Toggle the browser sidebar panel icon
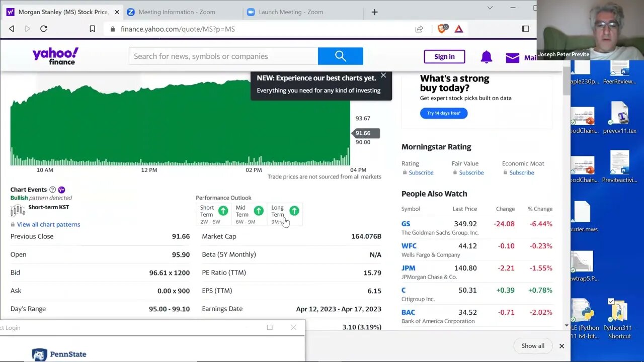Image resolution: width=644 pixels, height=362 pixels. [525, 29]
